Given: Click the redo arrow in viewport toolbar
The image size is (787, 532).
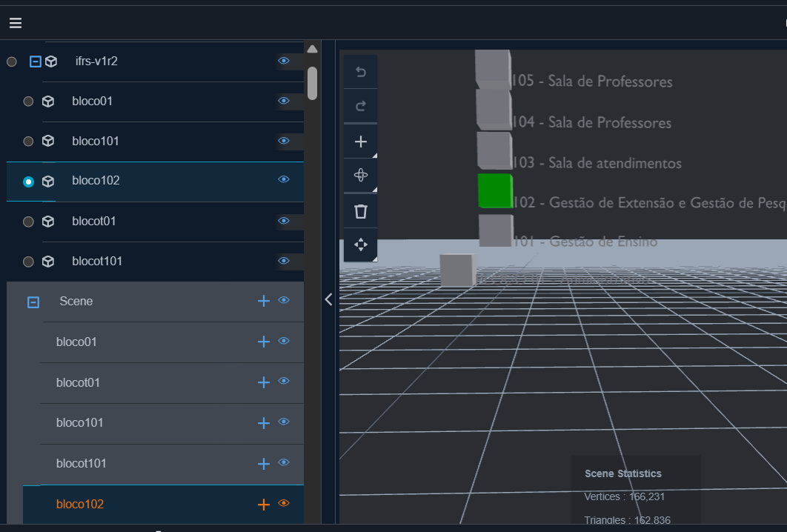Looking at the screenshot, I should [361, 106].
